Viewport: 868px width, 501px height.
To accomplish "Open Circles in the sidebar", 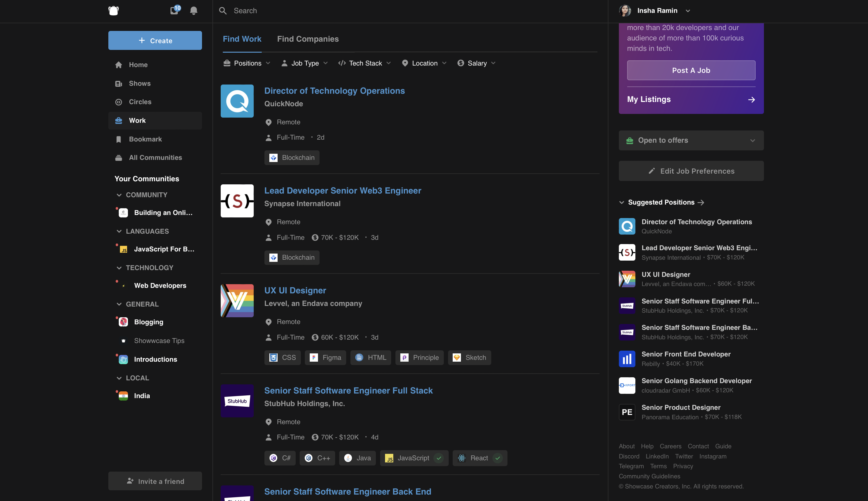I will click(x=155, y=102).
